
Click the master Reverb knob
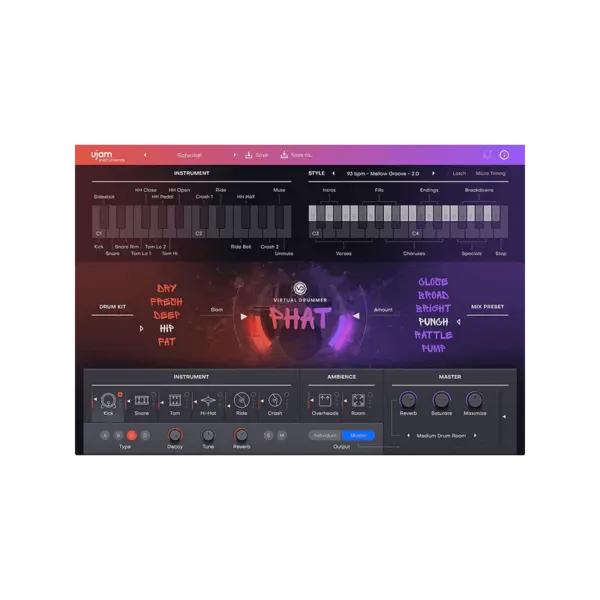tap(408, 400)
